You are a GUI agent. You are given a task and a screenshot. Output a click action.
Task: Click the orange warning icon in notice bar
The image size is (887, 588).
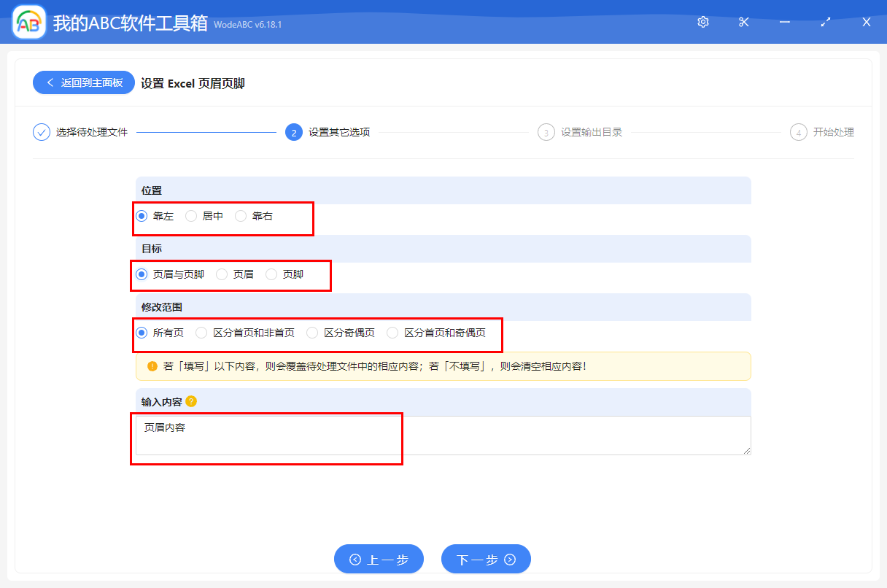click(152, 366)
